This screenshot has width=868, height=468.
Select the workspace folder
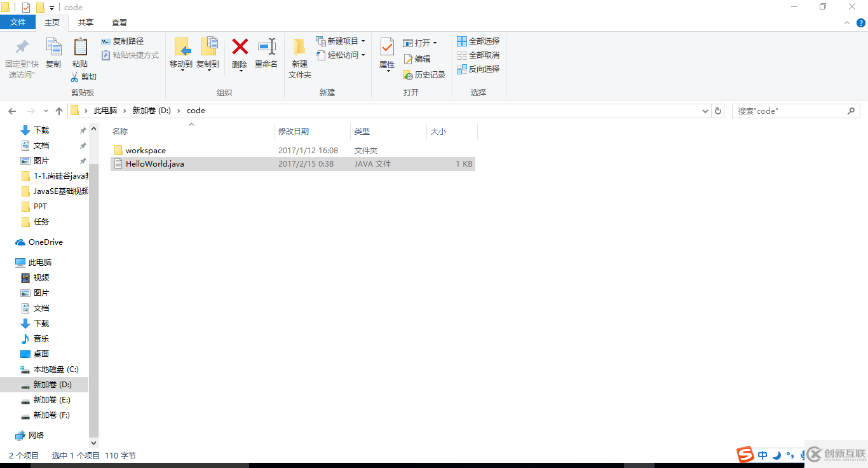coord(146,151)
